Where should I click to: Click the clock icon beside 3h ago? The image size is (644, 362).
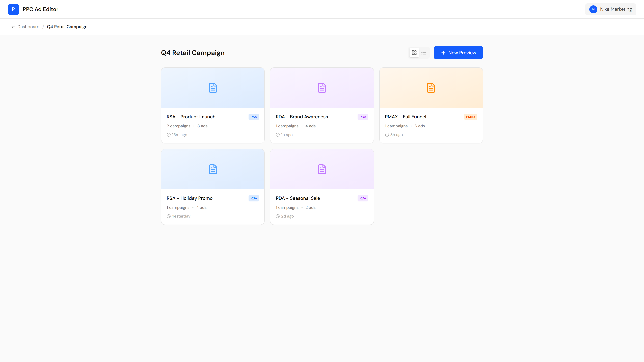click(x=387, y=135)
